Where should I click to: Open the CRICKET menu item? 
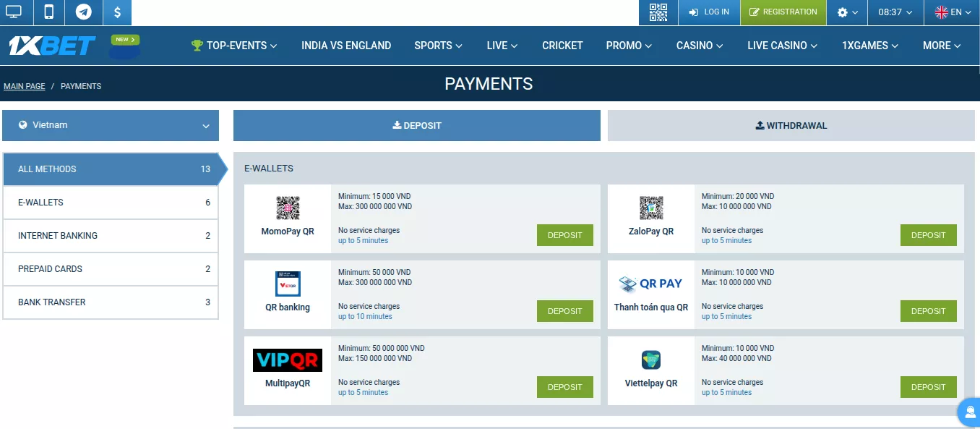point(562,45)
